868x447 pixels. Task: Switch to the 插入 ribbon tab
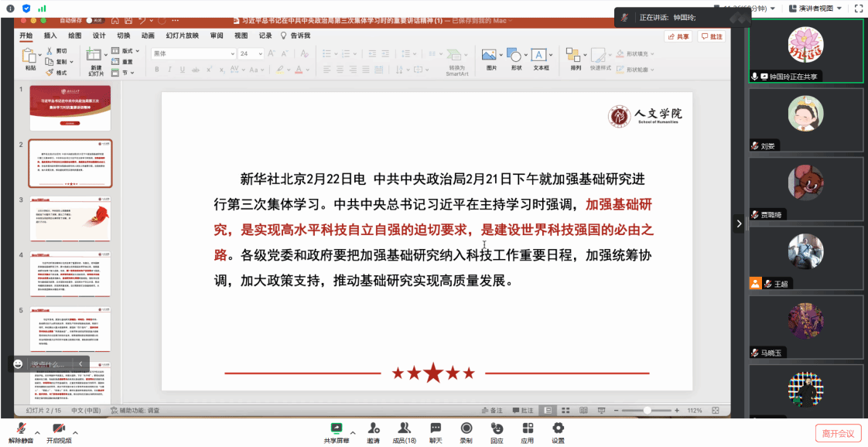point(50,36)
